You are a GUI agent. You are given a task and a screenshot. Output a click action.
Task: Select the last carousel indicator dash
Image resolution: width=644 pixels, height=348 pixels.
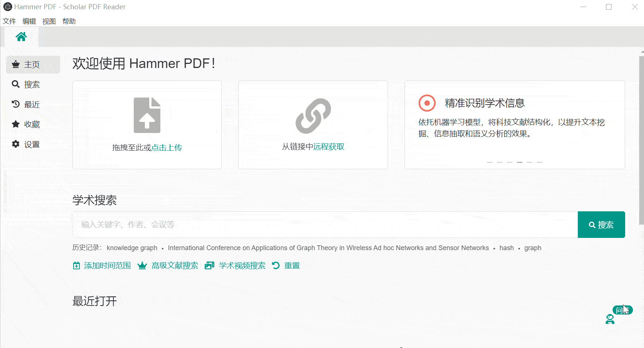pyautogui.click(x=539, y=162)
